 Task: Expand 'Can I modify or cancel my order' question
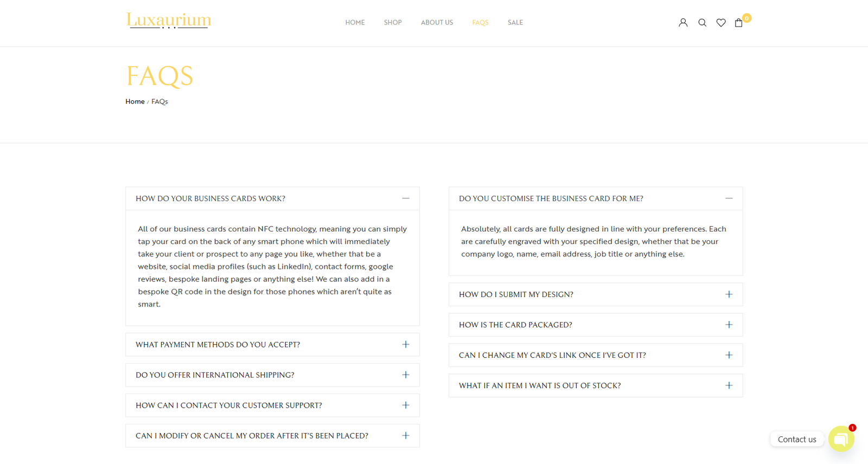click(272, 436)
